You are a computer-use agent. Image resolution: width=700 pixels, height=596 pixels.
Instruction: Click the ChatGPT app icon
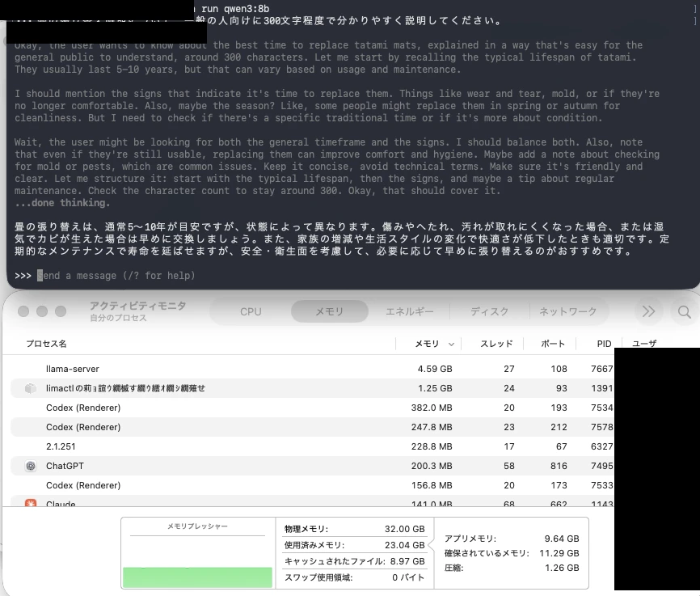pos(31,466)
